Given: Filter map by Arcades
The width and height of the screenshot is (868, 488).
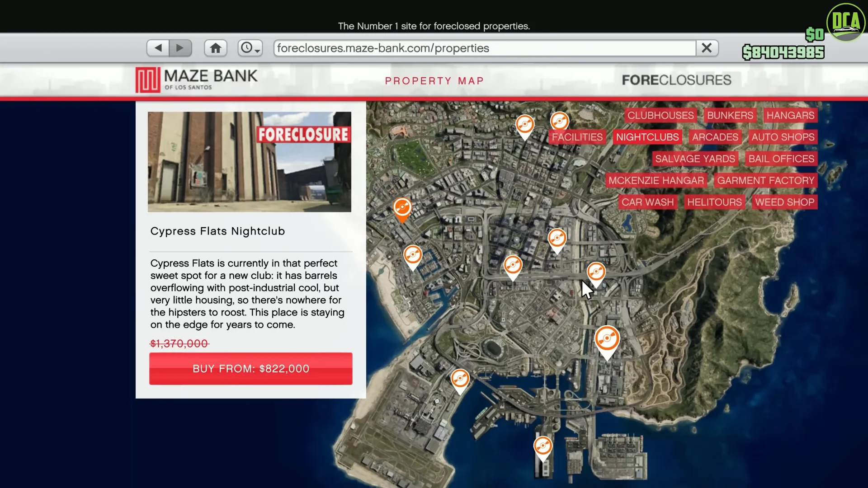Looking at the screenshot, I should coord(715,137).
